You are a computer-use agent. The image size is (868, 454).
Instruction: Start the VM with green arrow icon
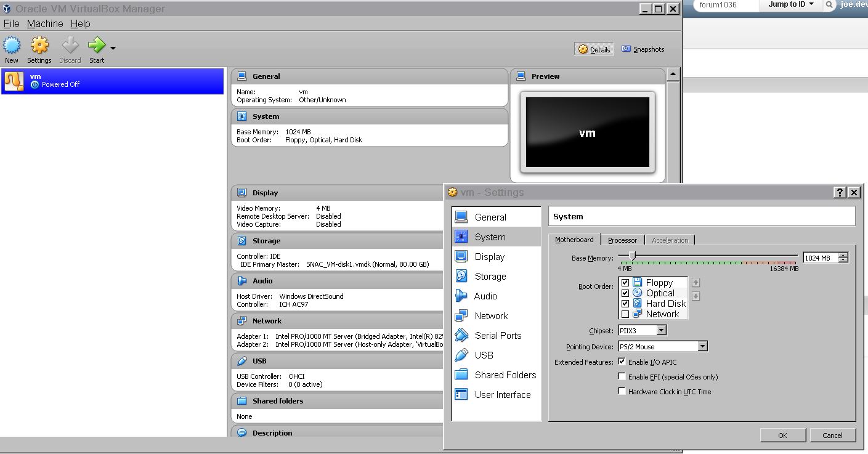coord(97,46)
